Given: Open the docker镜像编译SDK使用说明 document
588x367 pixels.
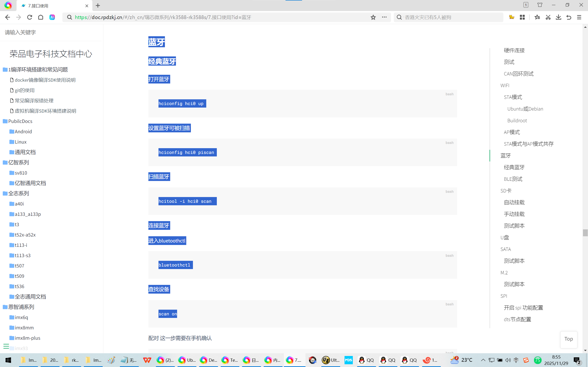Looking at the screenshot, I should click(45, 80).
